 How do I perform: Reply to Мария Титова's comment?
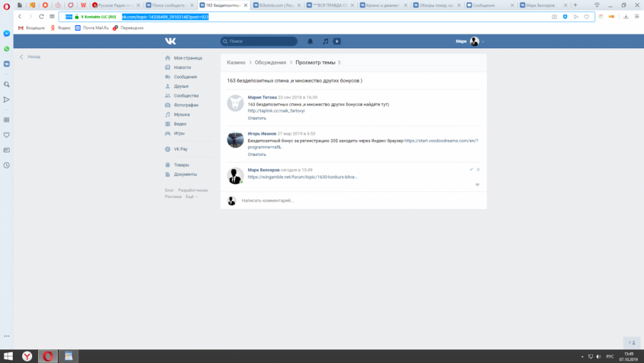tap(257, 119)
